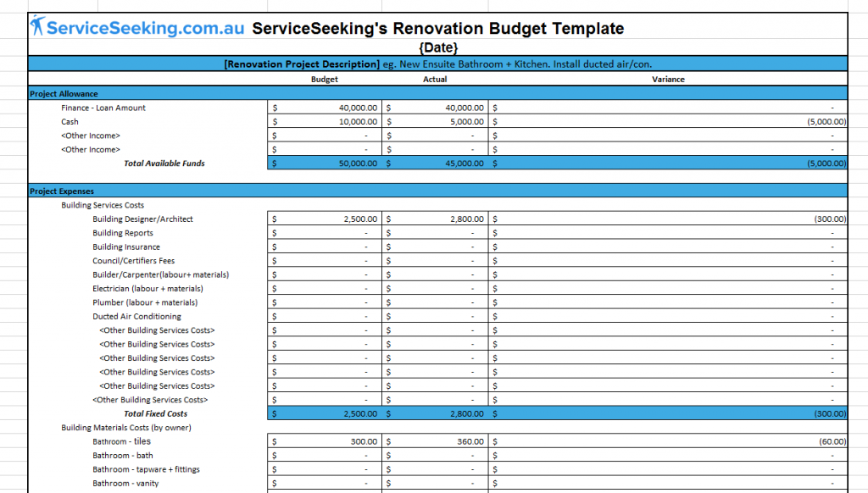This screenshot has width=868, height=493.
Task: Select Total Fixed Costs variance cell (300.00)
Action: click(668, 414)
